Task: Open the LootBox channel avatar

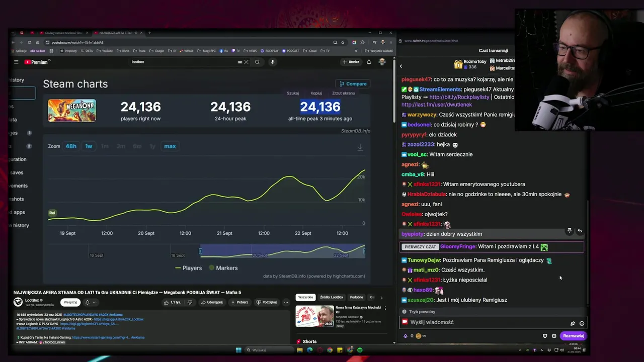Action: (x=18, y=302)
